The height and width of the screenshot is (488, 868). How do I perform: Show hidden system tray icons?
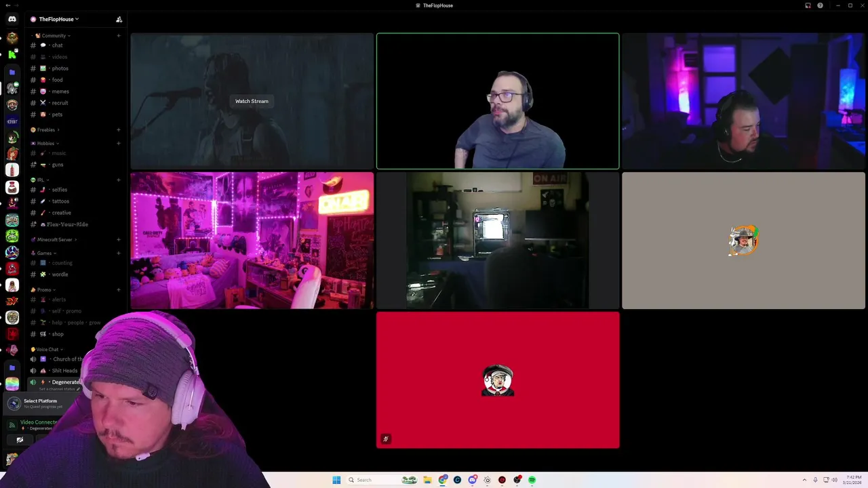[804, 480]
